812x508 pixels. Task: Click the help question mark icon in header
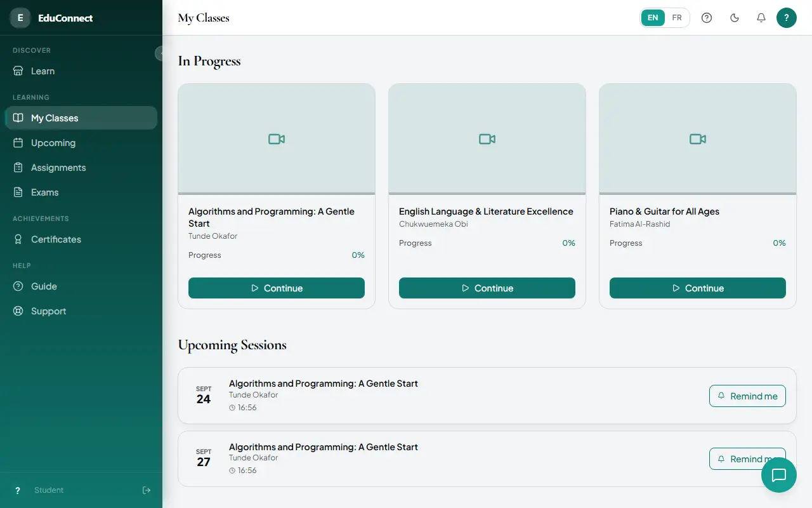coord(707,18)
